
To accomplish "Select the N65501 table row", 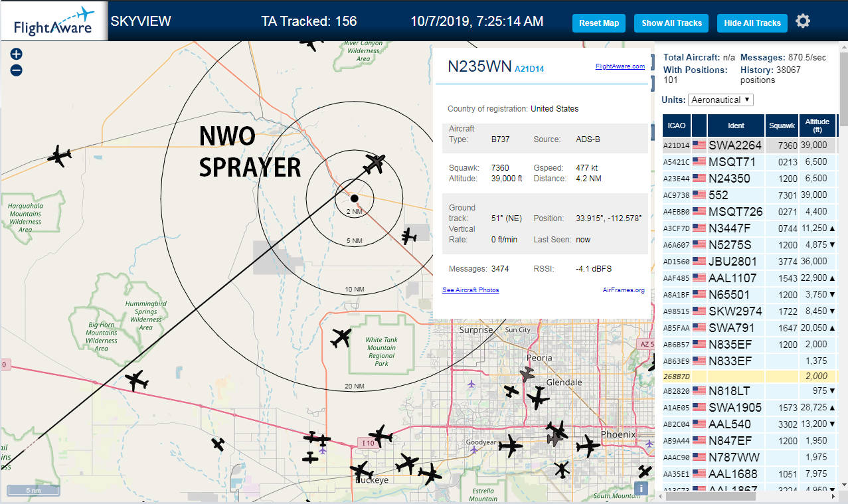I will [749, 294].
